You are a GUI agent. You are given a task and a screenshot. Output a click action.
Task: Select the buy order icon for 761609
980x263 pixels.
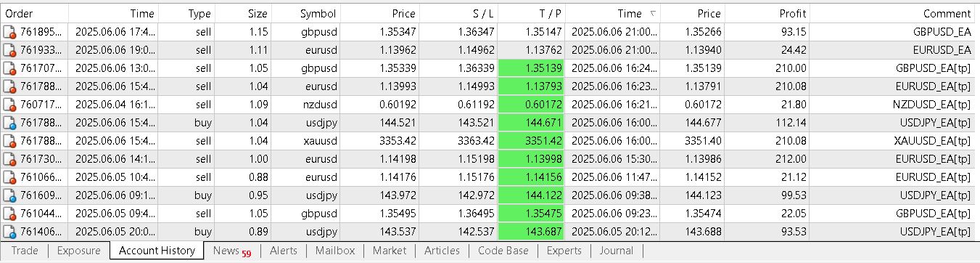point(9,195)
